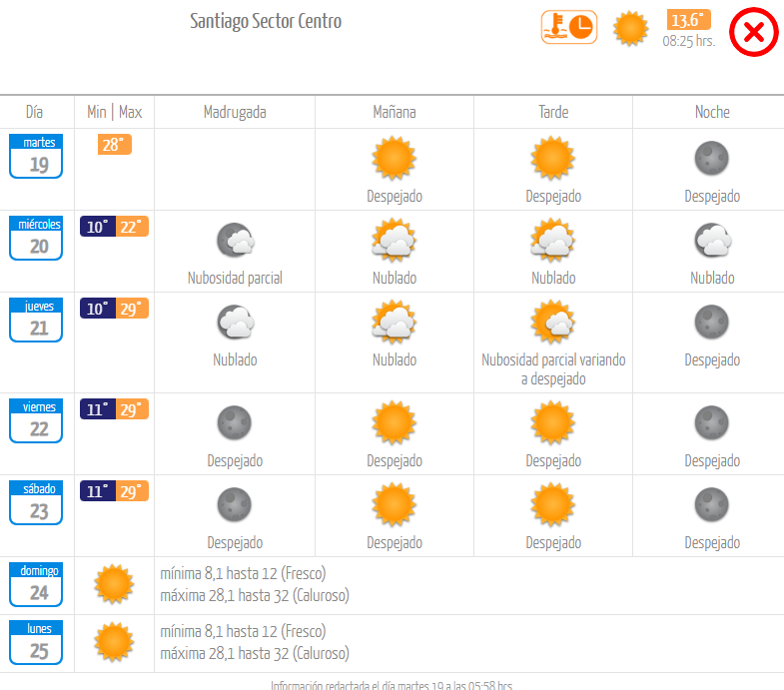784x690 pixels.
Task: Click lunes 'mínima 8,1 hasta 12 (Fresco)' text
Action: pyautogui.click(x=243, y=631)
